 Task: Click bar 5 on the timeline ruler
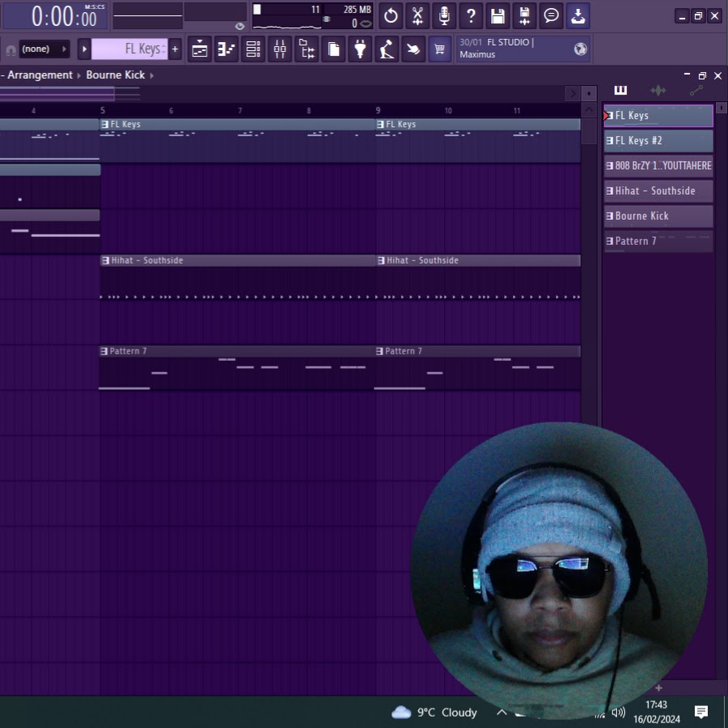(103, 111)
